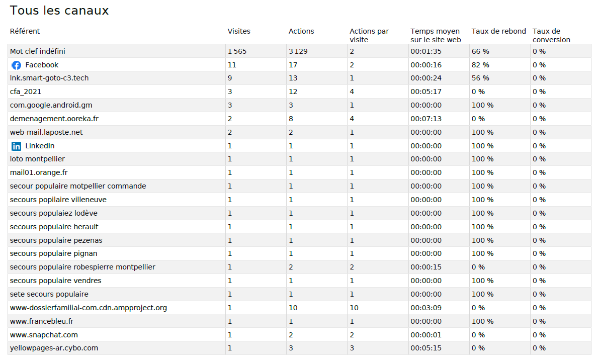
Task: Click the Taux de rebond column header
Action: pyautogui.click(x=498, y=31)
